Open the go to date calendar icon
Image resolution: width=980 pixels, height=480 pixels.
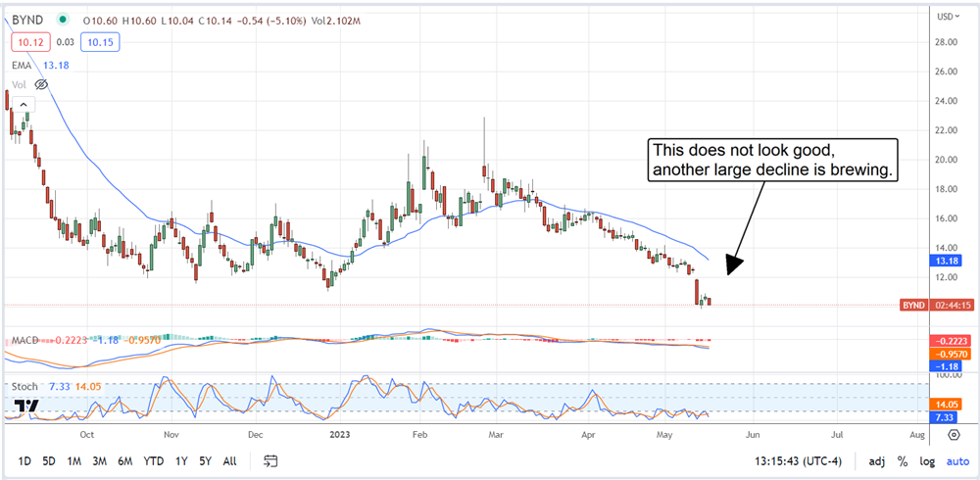tap(270, 461)
